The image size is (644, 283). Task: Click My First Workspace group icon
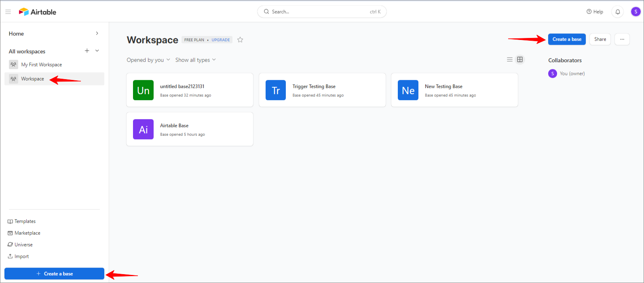point(14,65)
